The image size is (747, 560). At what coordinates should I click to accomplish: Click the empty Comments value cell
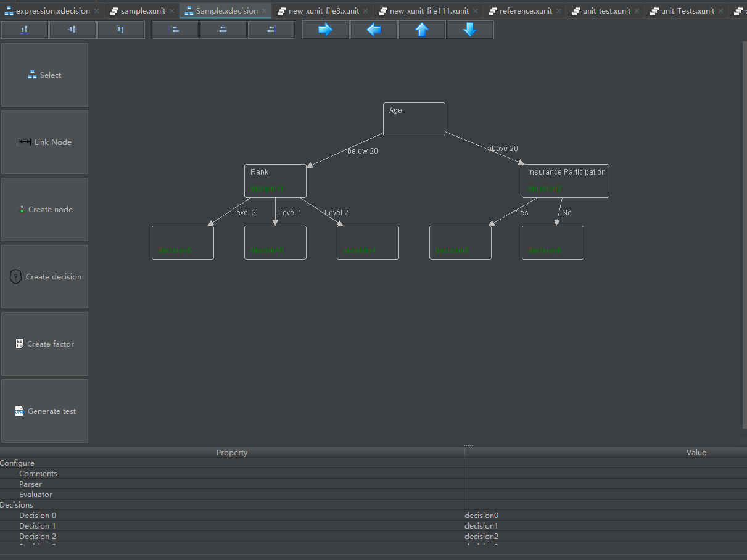click(606, 474)
